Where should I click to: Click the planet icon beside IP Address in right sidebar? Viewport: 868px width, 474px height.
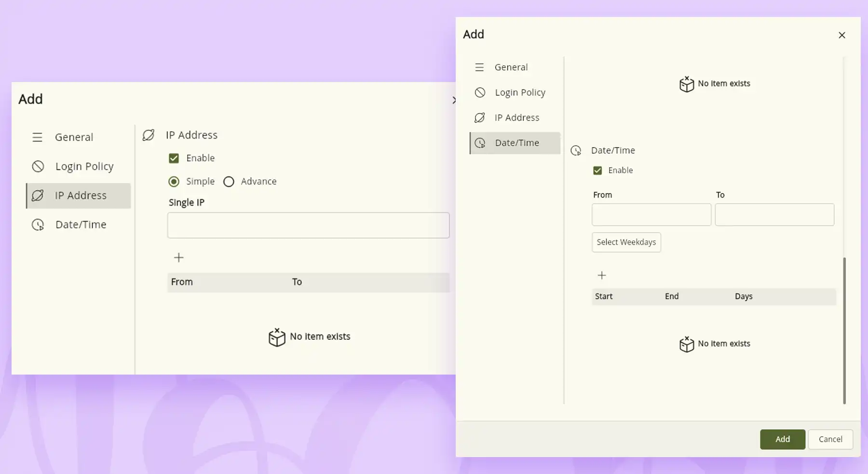click(x=479, y=118)
